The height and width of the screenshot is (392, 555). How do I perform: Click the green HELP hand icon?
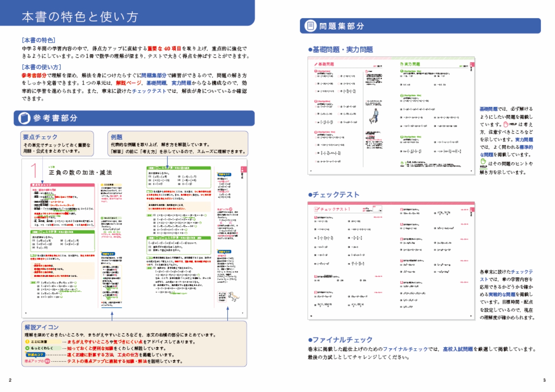(x=483, y=163)
